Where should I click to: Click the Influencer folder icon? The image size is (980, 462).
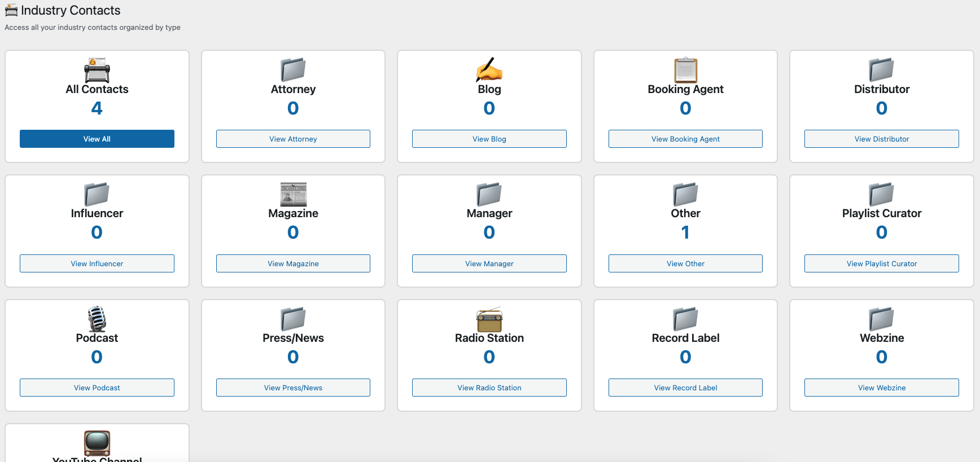[x=97, y=195]
